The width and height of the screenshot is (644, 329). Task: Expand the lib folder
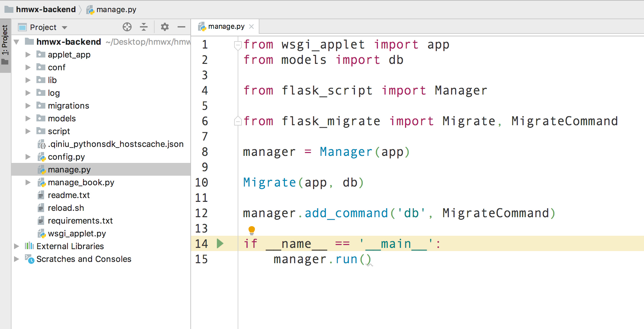[28, 80]
